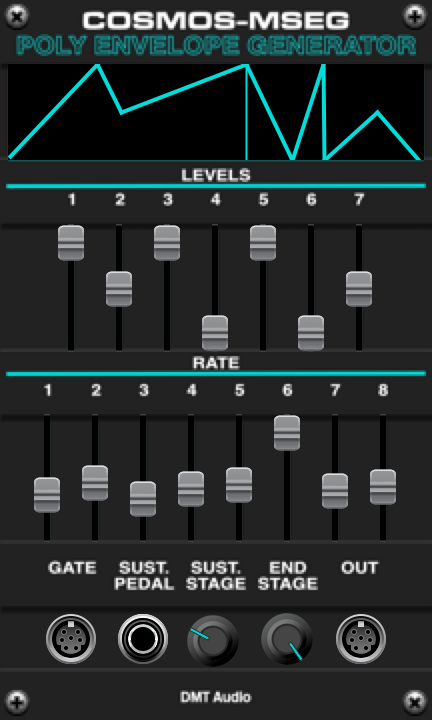Click the DMT Audio brand label

tap(216, 698)
